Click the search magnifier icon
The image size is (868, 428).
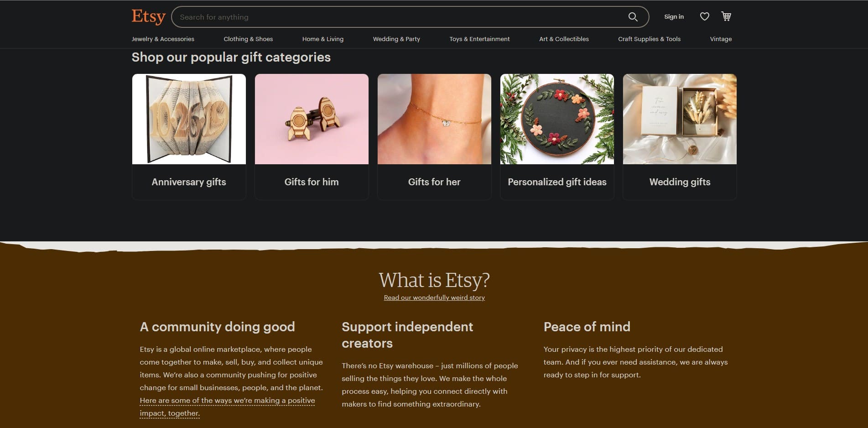click(633, 17)
